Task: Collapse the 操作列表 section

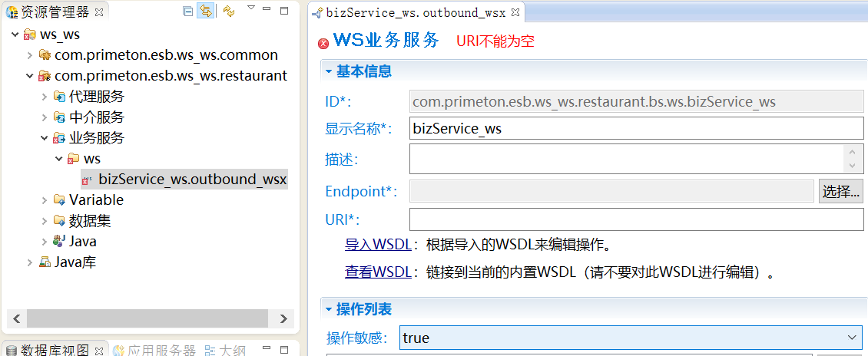Action: click(x=329, y=309)
